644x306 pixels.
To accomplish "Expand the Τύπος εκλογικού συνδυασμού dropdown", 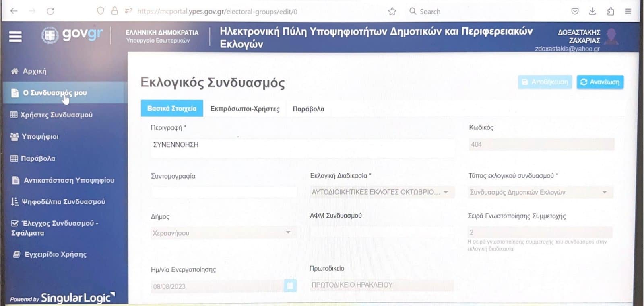I will pos(541,192).
